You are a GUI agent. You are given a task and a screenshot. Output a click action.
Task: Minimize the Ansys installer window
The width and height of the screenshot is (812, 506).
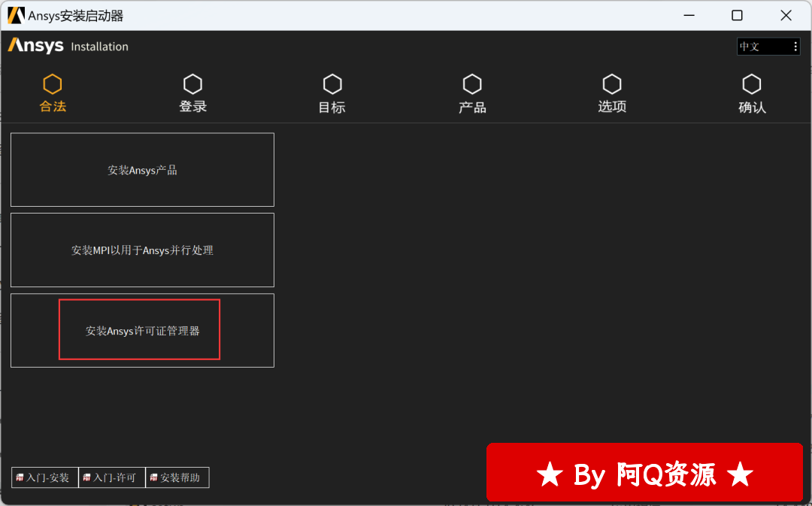689,16
